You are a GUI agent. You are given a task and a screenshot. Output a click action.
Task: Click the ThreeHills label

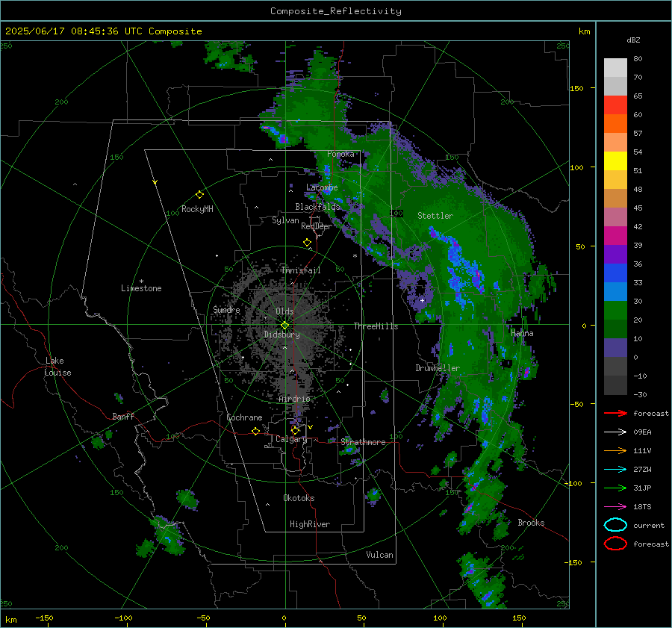pyautogui.click(x=376, y=326)
